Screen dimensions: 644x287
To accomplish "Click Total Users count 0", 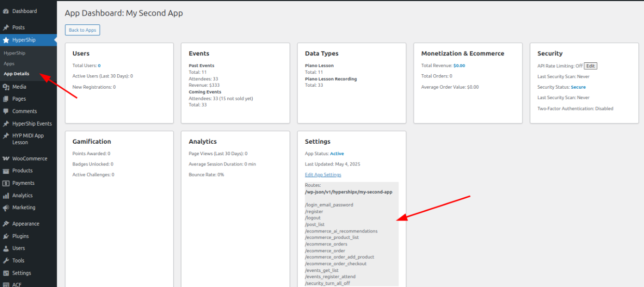I will point(99,66).
